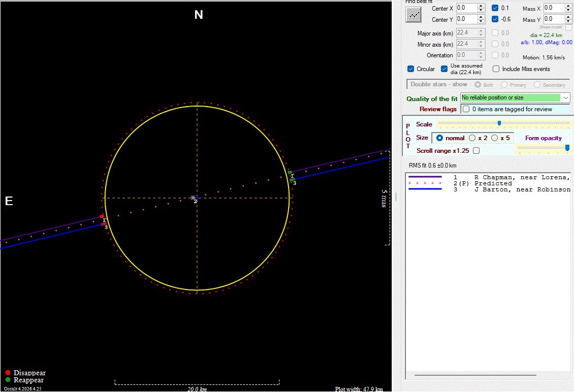
Task: Click the Form opacity slider handle
Action: tap(567, 148)
